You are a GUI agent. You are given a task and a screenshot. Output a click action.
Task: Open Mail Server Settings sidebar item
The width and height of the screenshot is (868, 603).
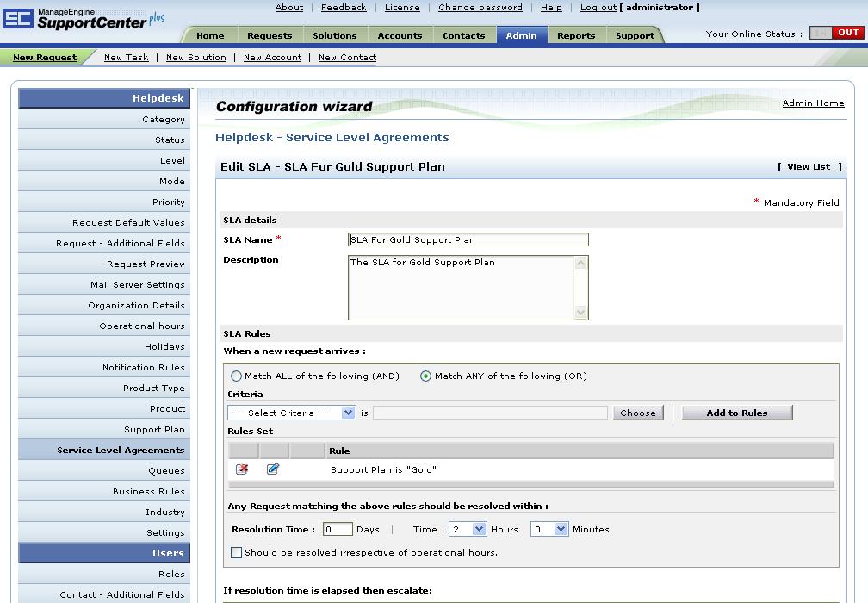(x=104, y=284)
